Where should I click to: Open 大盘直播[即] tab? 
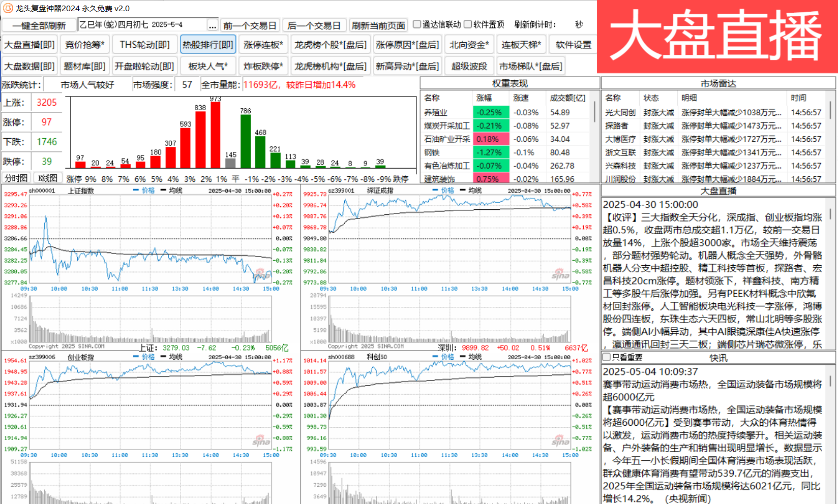click(29, 45)
